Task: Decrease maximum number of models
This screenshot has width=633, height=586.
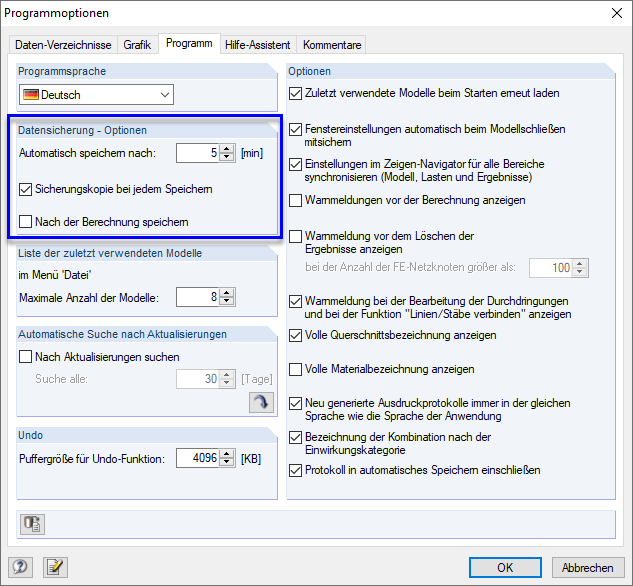Action: pyautogui.click(x=227, y=302)
